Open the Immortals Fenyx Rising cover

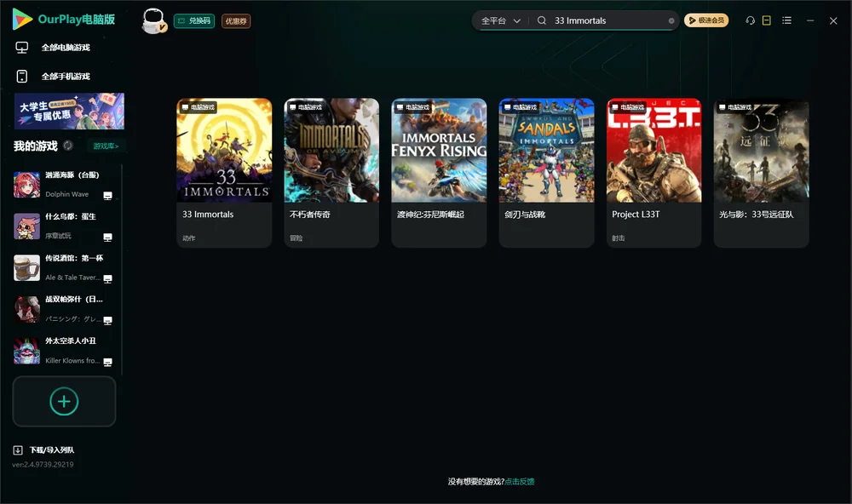tap(439, 151)
